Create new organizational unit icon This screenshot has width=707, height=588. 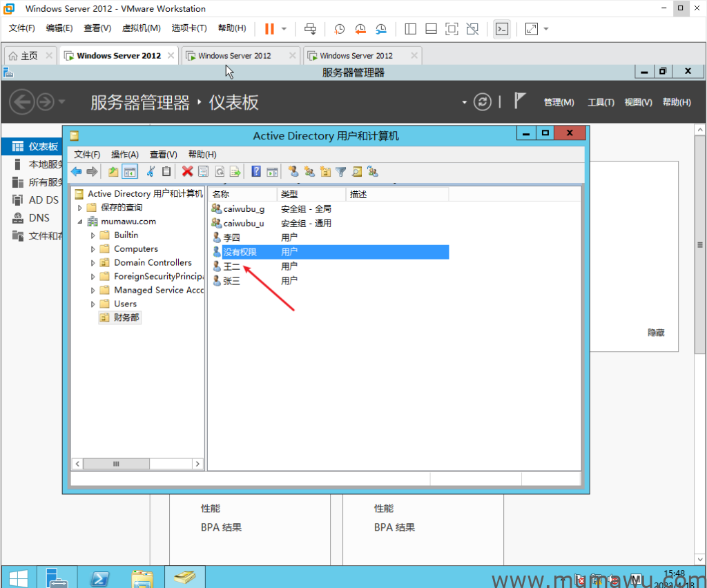pyautogui.click(x=325, y=172)
